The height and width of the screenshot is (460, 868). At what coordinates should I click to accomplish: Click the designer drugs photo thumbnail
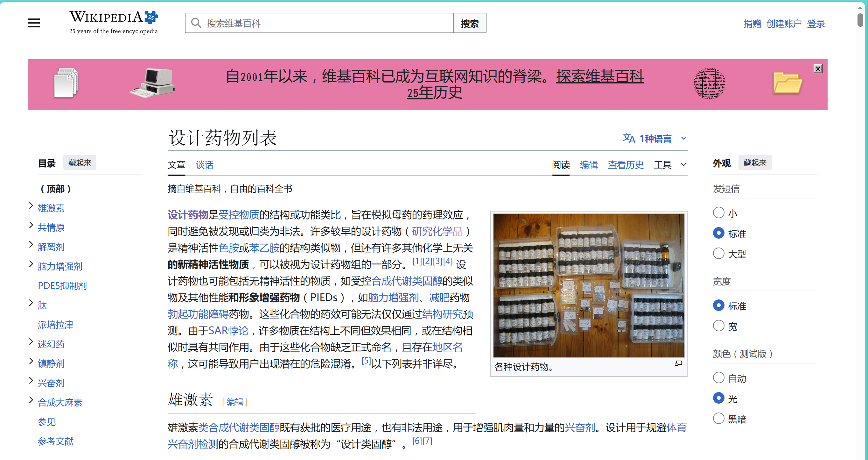pyautogui.click(x=588, y=285)
